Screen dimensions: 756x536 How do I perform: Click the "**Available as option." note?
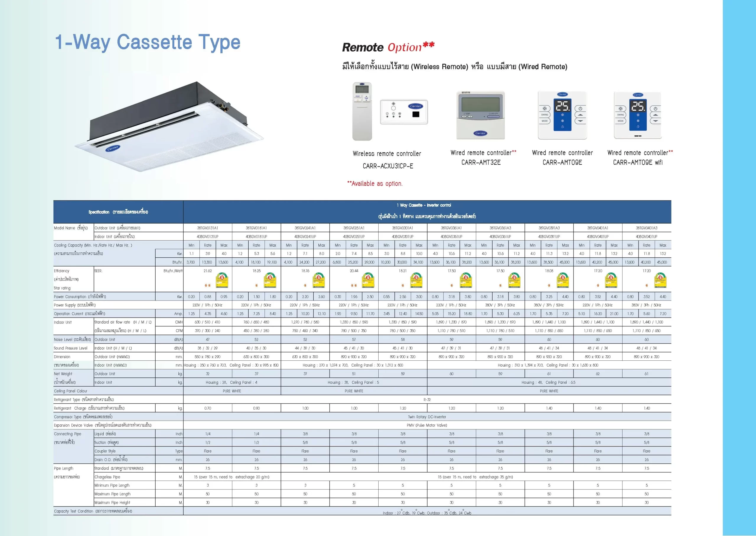(375, 184)
